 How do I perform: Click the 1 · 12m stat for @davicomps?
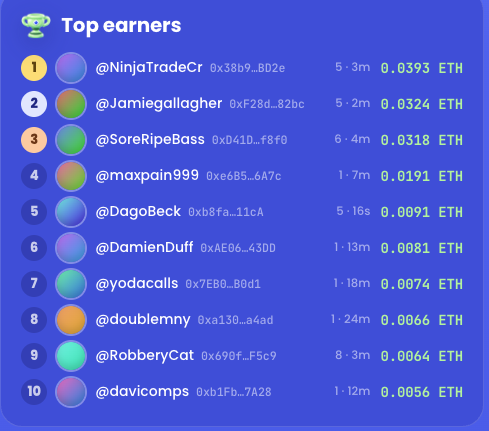[x=352, y=391]
